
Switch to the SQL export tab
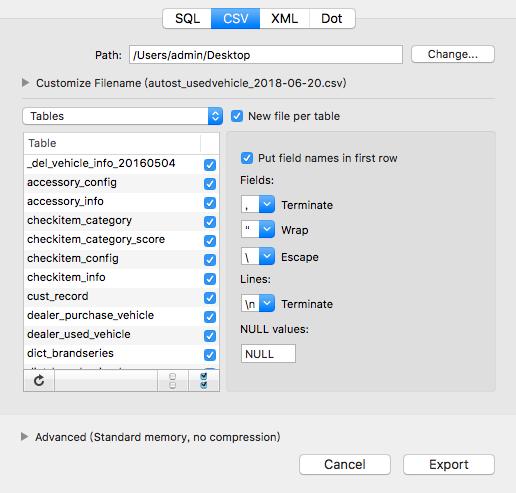pos(187,19)
